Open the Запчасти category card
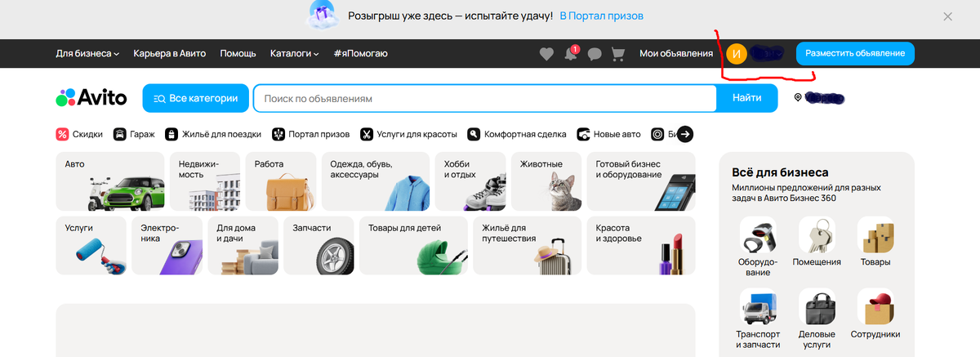The width and height of the screenshot is (980, 357). click(318, 245)
